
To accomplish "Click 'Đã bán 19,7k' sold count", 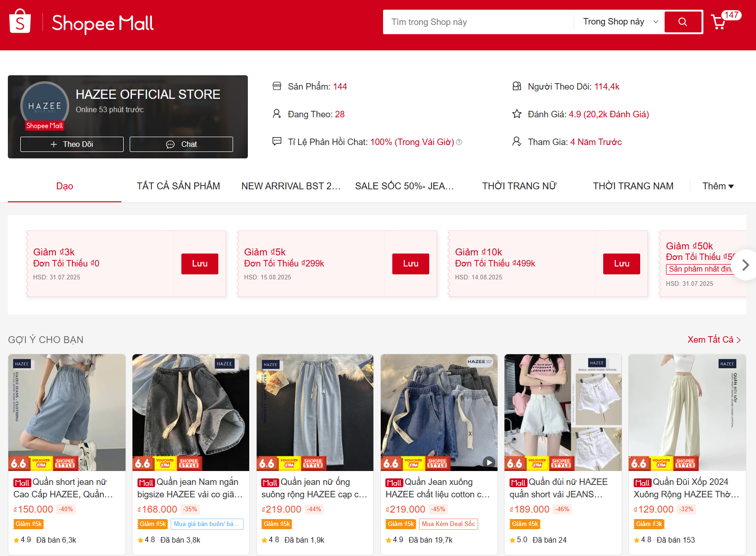I will [x=431, y=540].
